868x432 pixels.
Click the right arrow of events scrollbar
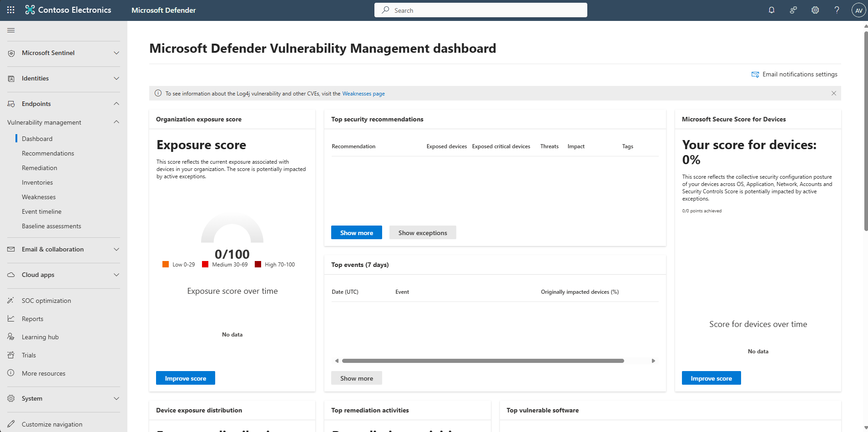[653, 361]
